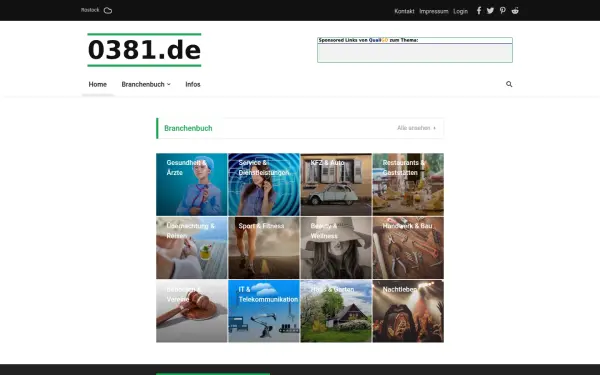Screen dimensions: 600x375
Task: Expand the Branchenbuch dropdown menu
Action: pos(146,84)
